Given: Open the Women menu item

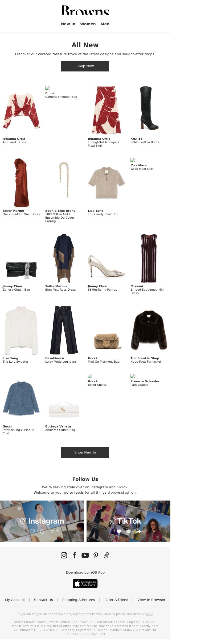Looking at the screenshot, I should pos(88,24).
